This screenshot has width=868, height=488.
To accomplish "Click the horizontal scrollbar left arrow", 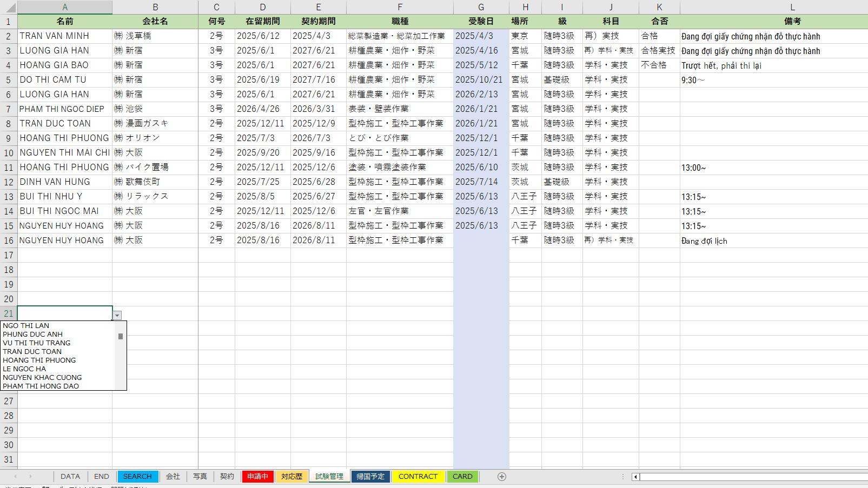I will click(x=635, y=477).
